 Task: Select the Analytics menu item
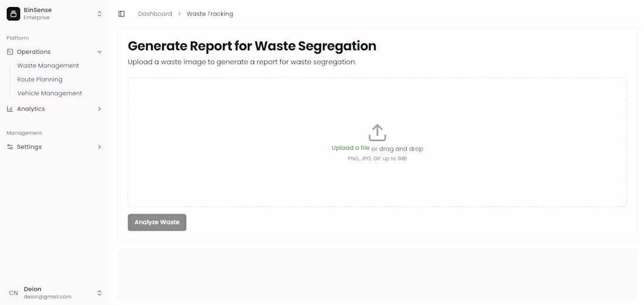(54, 109)
